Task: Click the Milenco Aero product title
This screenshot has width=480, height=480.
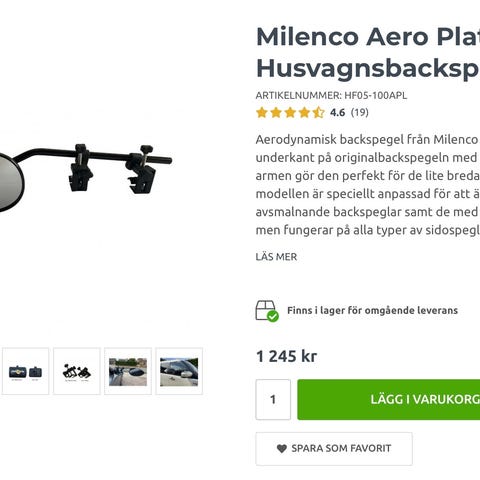Action: pos(368,52)
